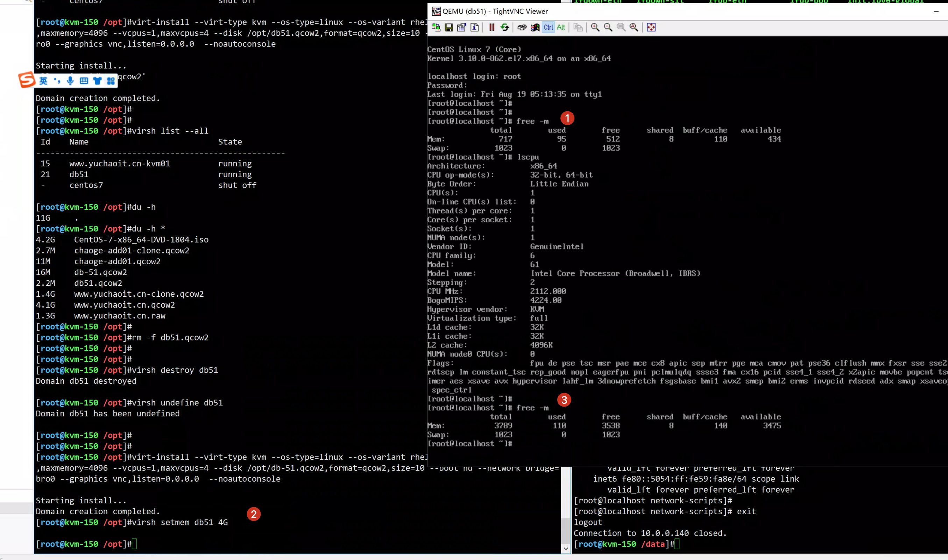Open Connection Options in VNC toolbar
The height and width of the screenshot is (560, 948).
pyautogui.click(x=461, y=27)
